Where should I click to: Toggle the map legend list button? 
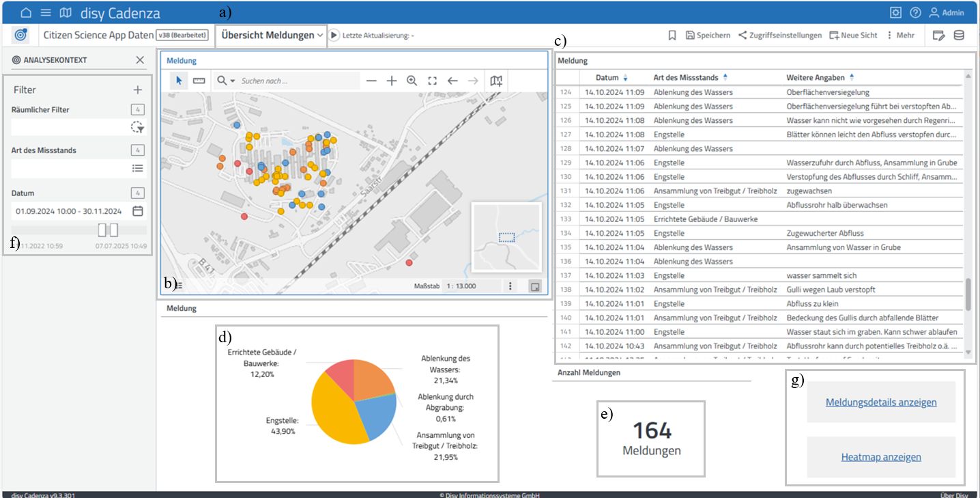(178, 286)
